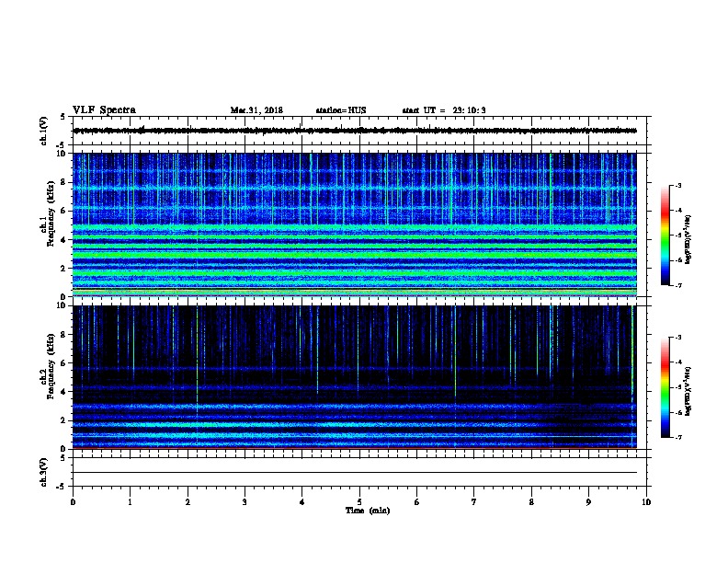Screen dimensions: 728x563
Task: Click the time axis tick label "10"
Action: 646,501
